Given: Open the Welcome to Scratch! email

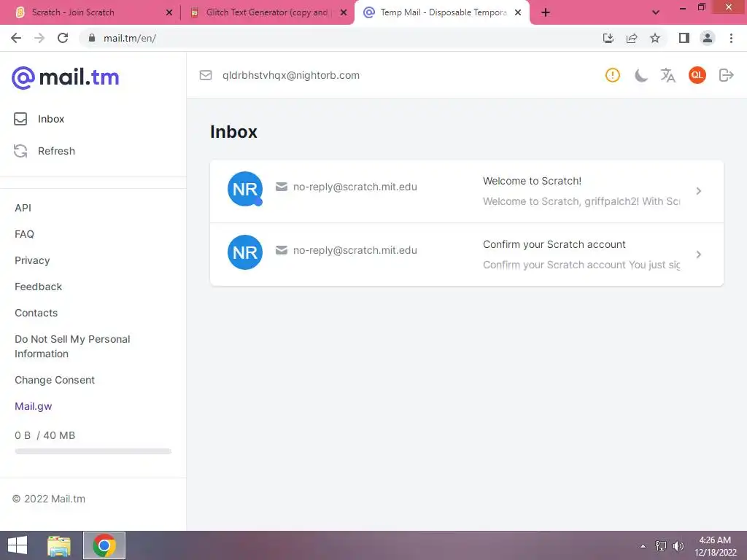Looking at the screenshot, I should (x=466, y=191).
